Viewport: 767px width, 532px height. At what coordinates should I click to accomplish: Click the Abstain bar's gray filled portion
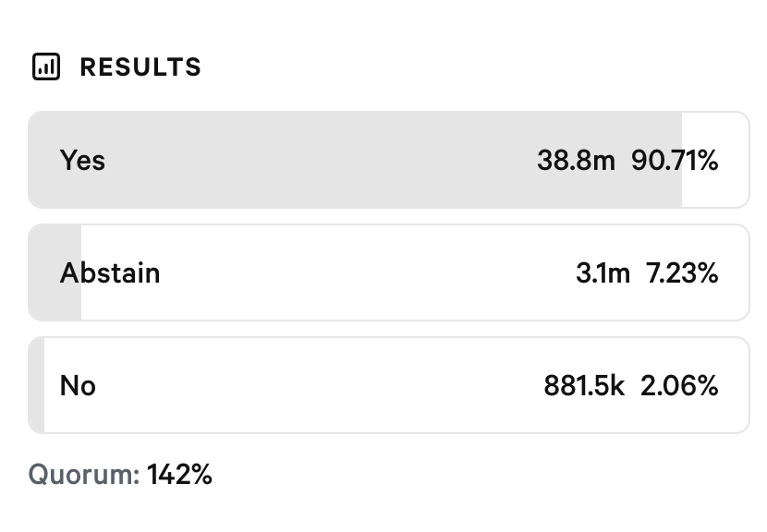point(55,272)
